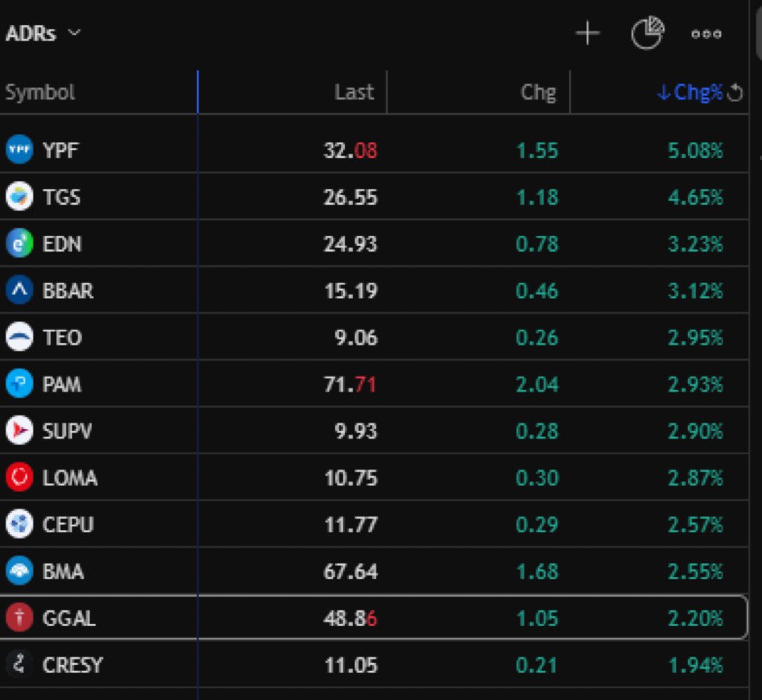Select the GGAL symbol name

(69, 618)
